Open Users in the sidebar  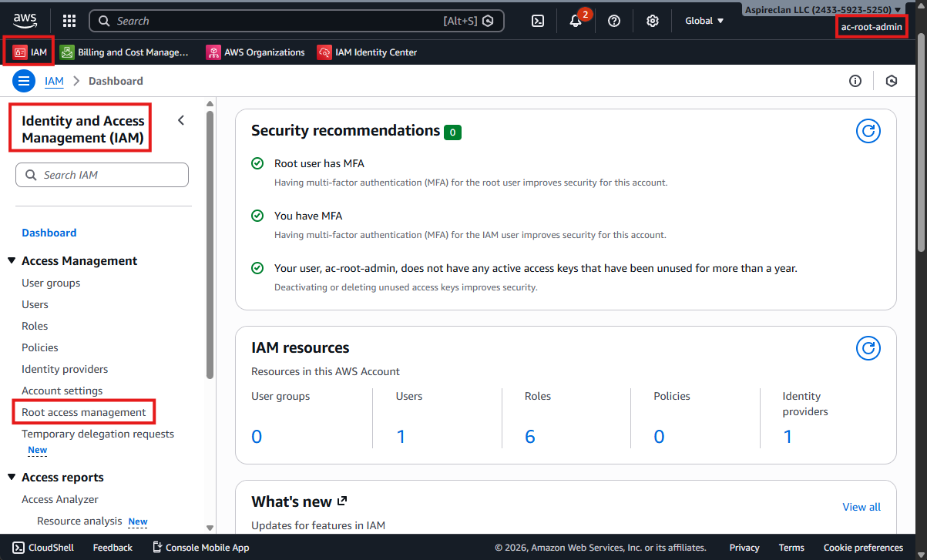pyautogui.click(x=35, y=304)
